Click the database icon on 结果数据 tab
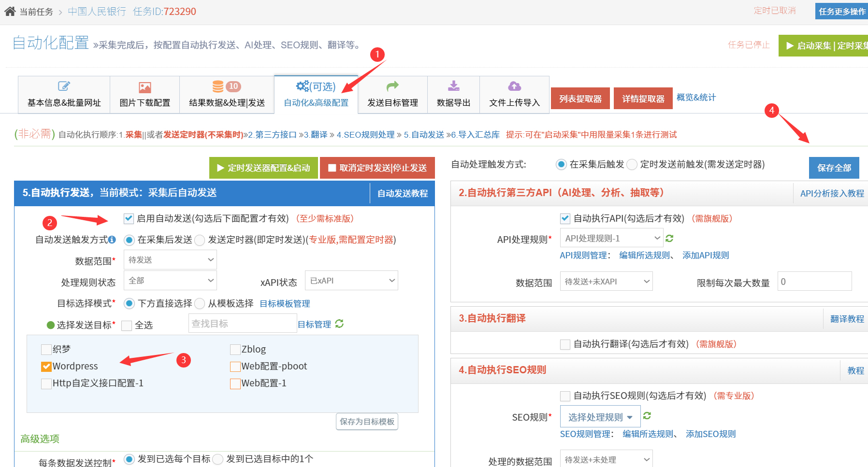Image resolution: width=868 pixels, height=467 pixels. (218, 86)
